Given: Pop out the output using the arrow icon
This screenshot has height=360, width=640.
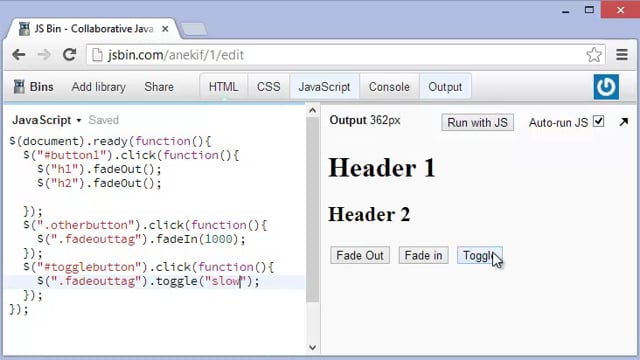Looking at the screenshot, I should [624, 122].
